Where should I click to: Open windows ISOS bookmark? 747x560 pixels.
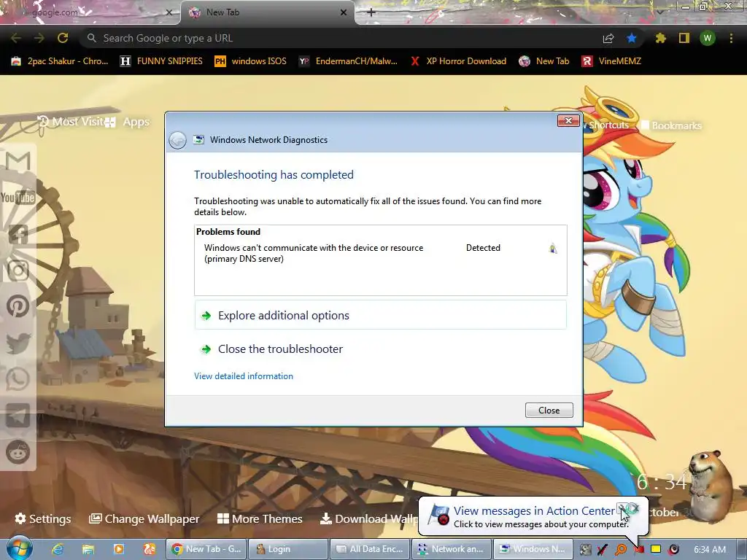[250, 61]
